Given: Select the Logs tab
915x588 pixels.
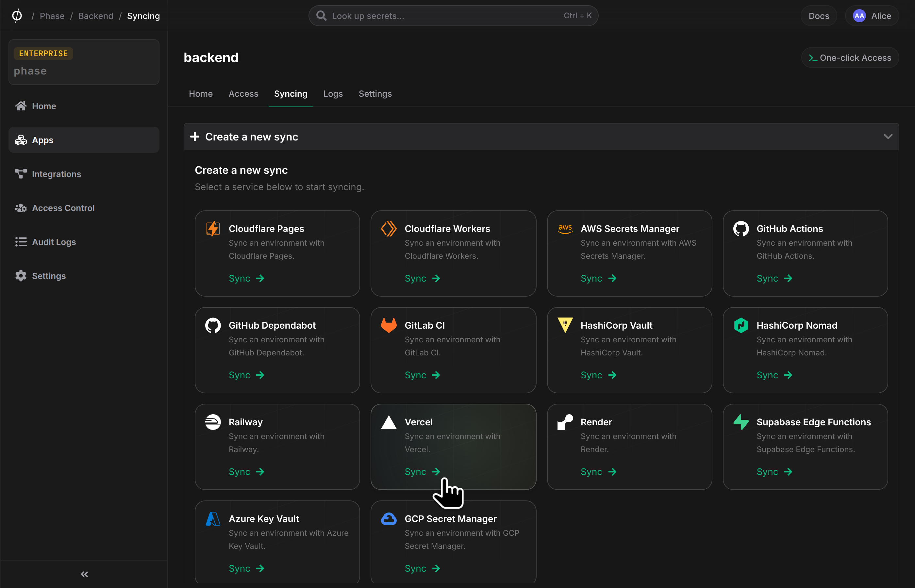Looking at the screenshot, I should click(x=333, y=93).
